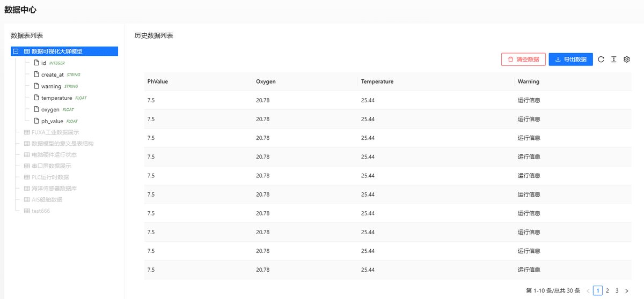Open the table density icon
Image resolution: width=644 pixels, height=299 pixels.
[x=614, y=59]
